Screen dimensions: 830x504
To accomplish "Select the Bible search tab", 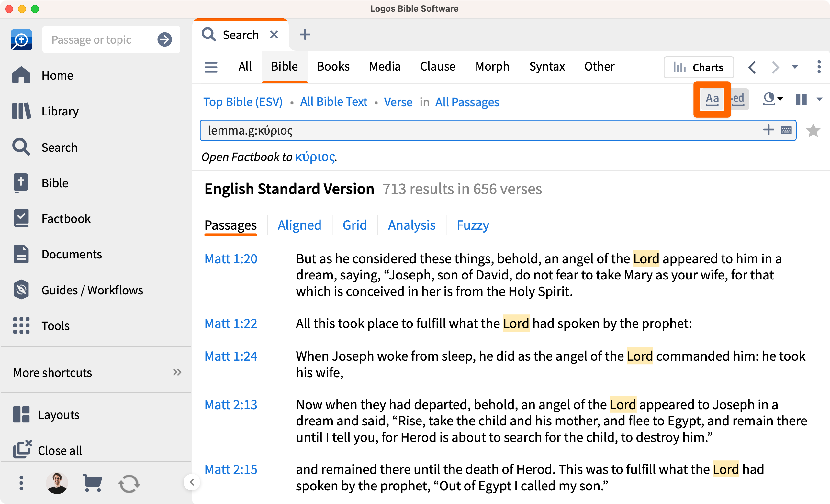I will 284,67.
